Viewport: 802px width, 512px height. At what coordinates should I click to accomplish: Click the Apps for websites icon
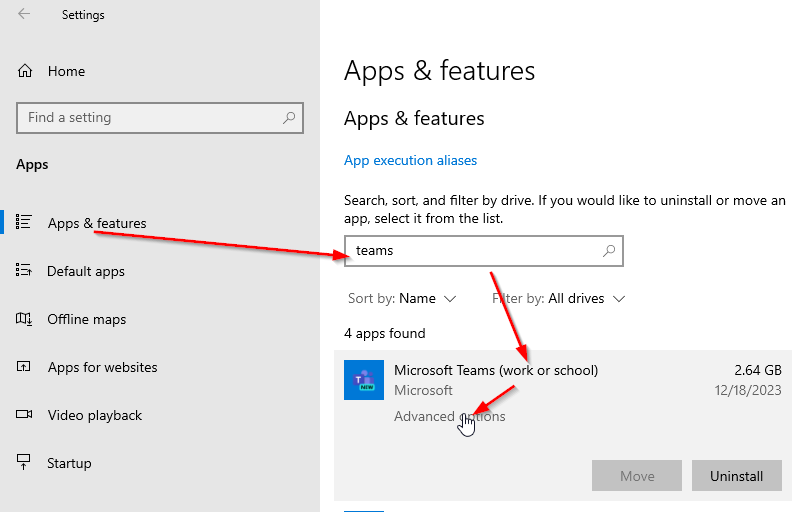[x=24, y=367]
